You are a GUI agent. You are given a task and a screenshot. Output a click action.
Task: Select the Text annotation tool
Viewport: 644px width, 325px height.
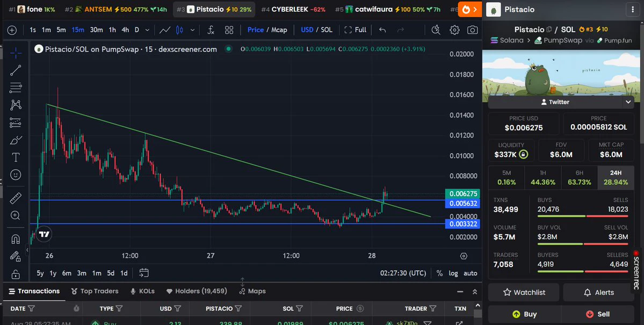click(16, 157)
